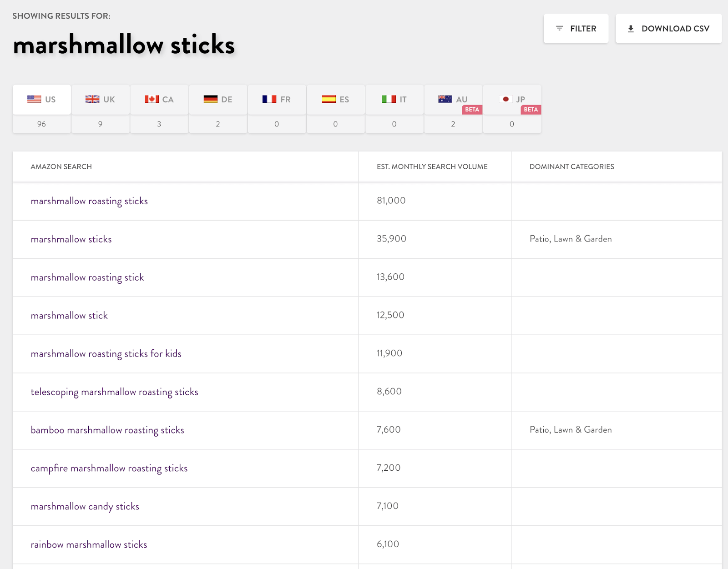The height and width of the screenshot is (569, 728).
Task: Click the 'marshmallow sticks' page heading
Action: (x=124, y=45)
